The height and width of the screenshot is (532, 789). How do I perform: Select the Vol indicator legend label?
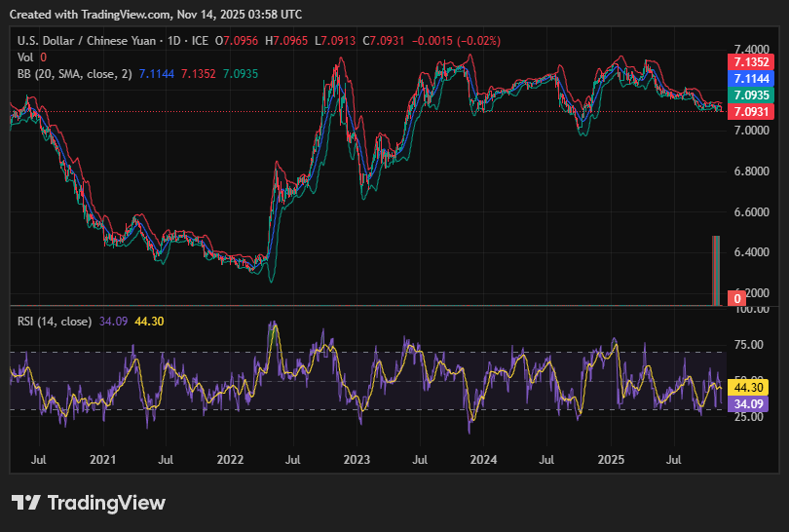(x=25, y=57)
